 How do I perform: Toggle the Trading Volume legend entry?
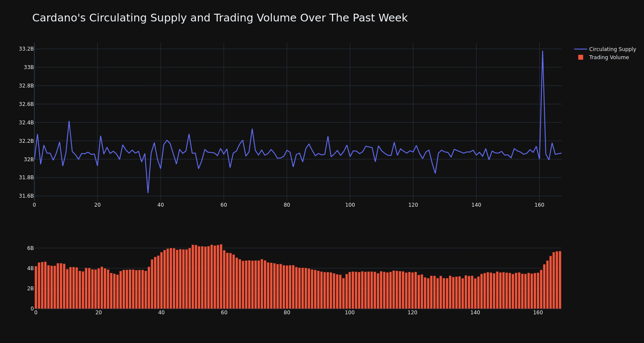(x=603, y=57)
